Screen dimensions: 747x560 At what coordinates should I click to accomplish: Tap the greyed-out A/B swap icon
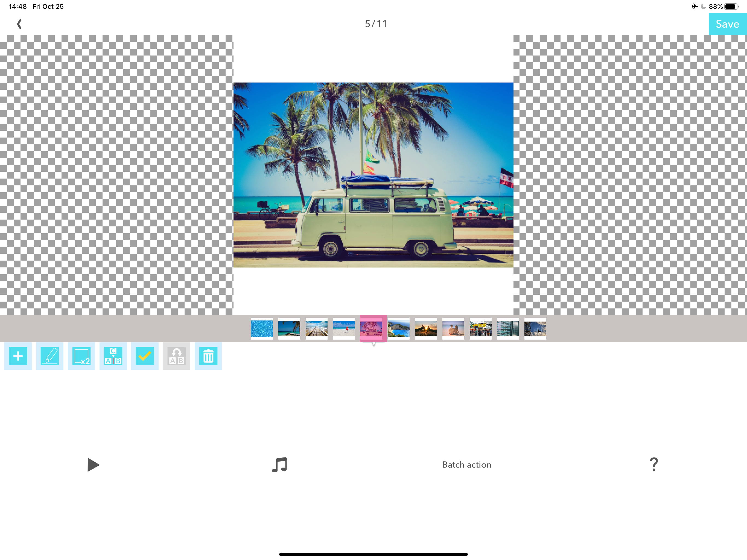coord(177,356)
